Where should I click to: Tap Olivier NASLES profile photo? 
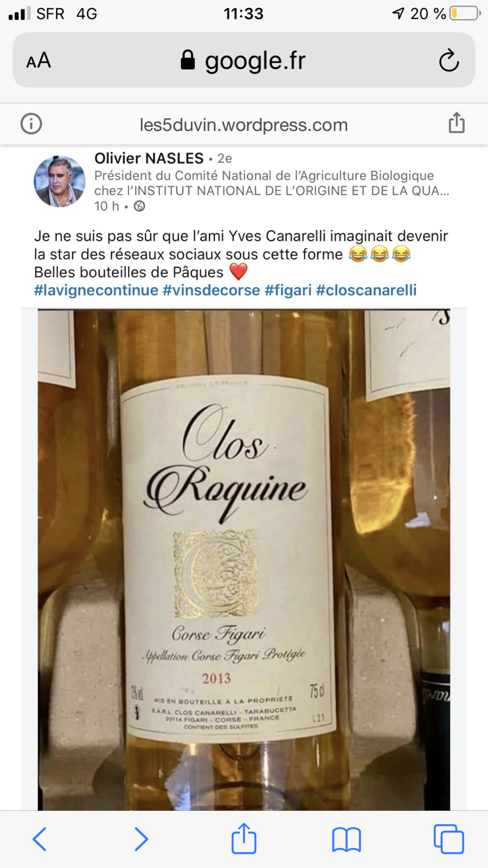point(60,182)
